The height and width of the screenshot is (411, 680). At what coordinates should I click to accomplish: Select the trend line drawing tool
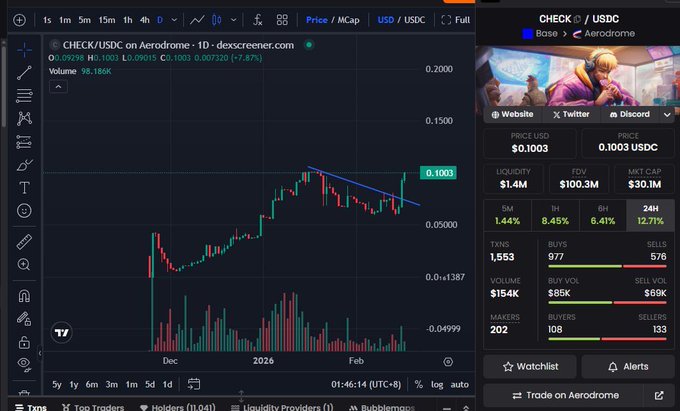[24, 73]
